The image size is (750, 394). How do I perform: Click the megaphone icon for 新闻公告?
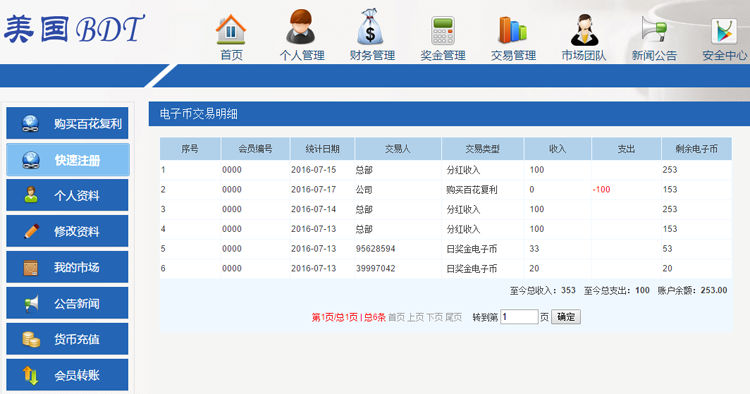click(654, 29)
